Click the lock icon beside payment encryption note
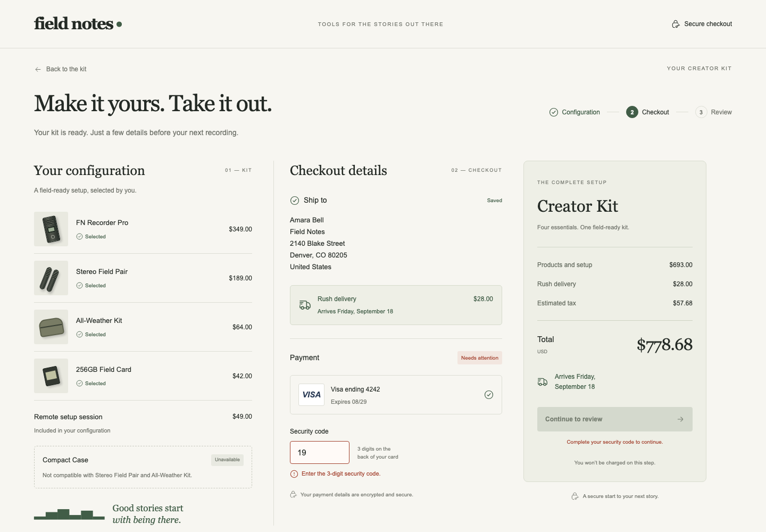The height and width of the screenshot is (532, 766). [x=293, y=495]
